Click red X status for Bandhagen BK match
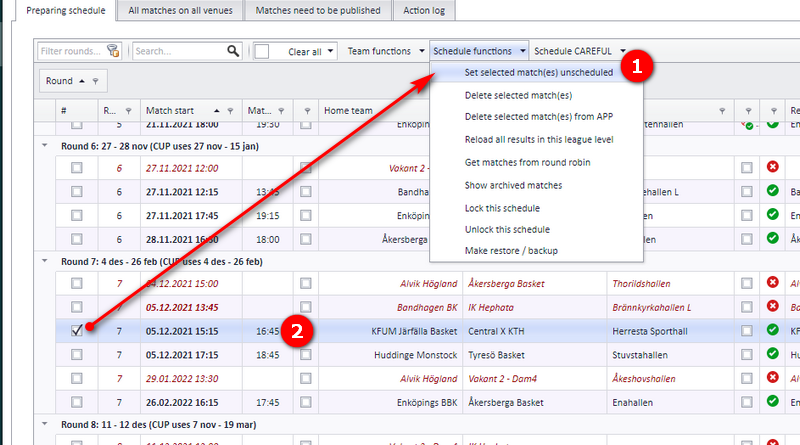 [772, 306]
